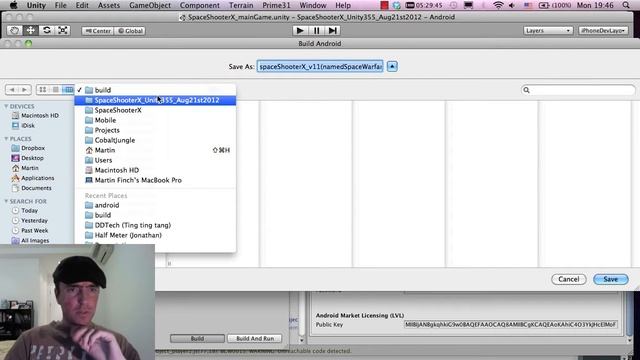Screen dimensions: 640x360
Task: Go forward in the file browser
Action: pos(24,89)
